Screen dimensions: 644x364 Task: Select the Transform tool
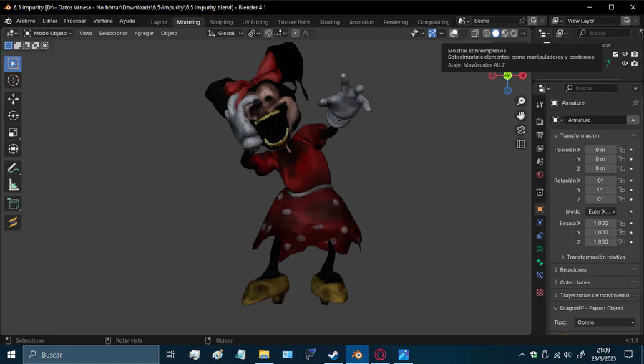pyautogui.click(x=13, y=149)
